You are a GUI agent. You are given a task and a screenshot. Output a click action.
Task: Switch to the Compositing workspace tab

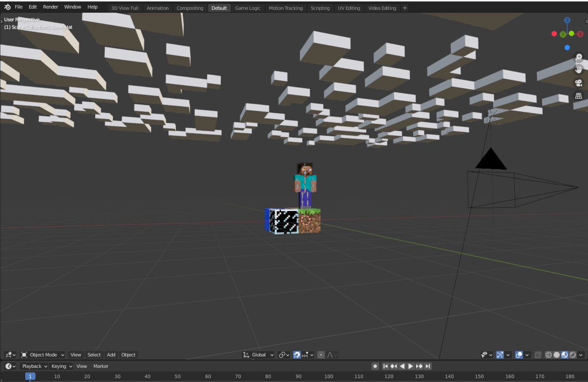[190, 8]
